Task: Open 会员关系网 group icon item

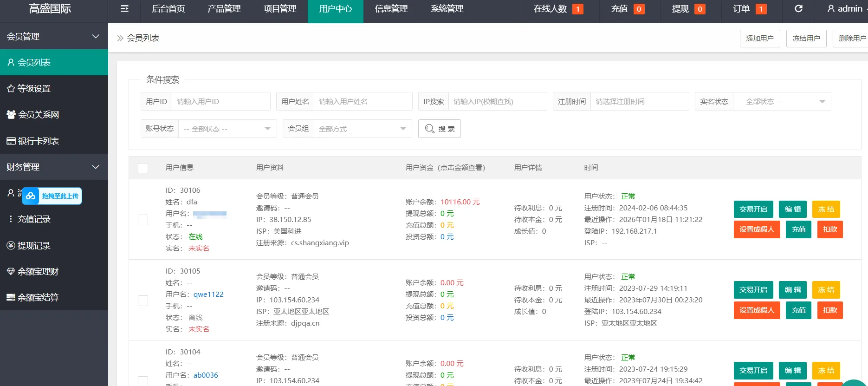Action: 11,114
